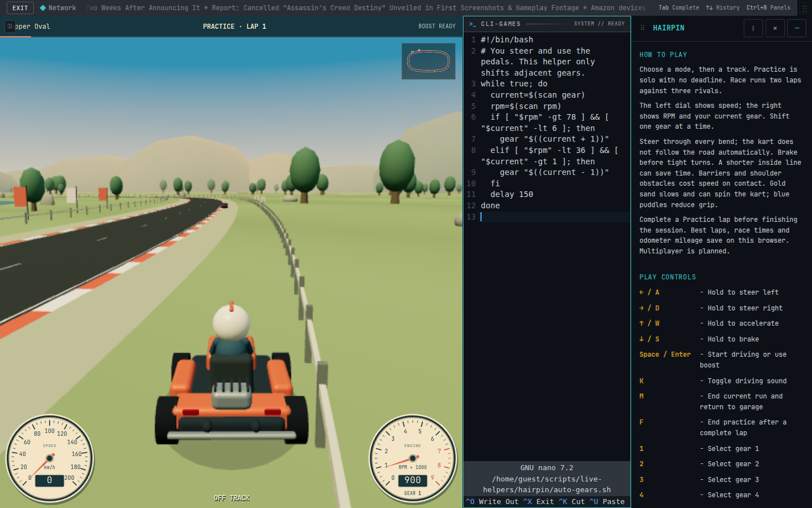
Task: Click ^K Cut in nano
Action: (571, 501)
